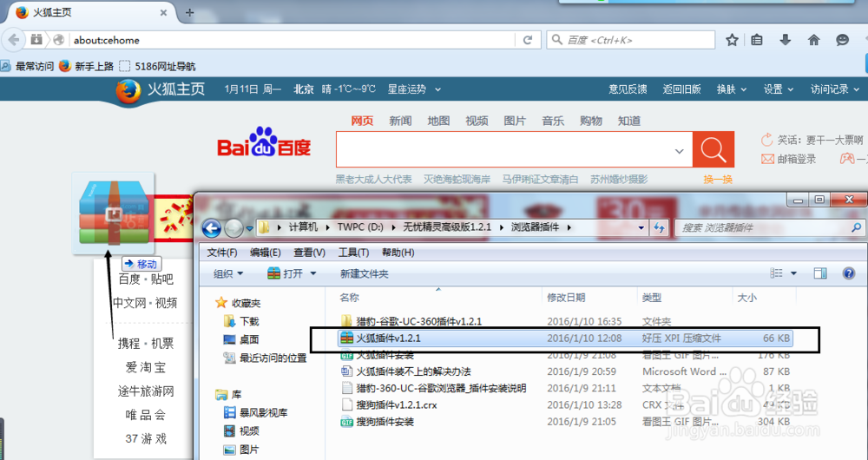Sort files by 名称 column header

click(x=349, y=298)
